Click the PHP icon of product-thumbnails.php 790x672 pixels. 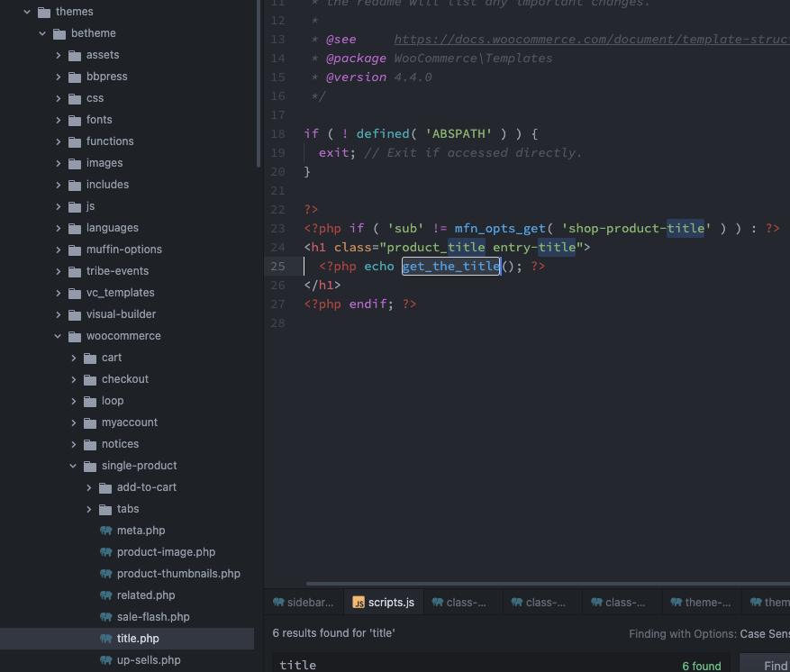[x=105, y=574]
